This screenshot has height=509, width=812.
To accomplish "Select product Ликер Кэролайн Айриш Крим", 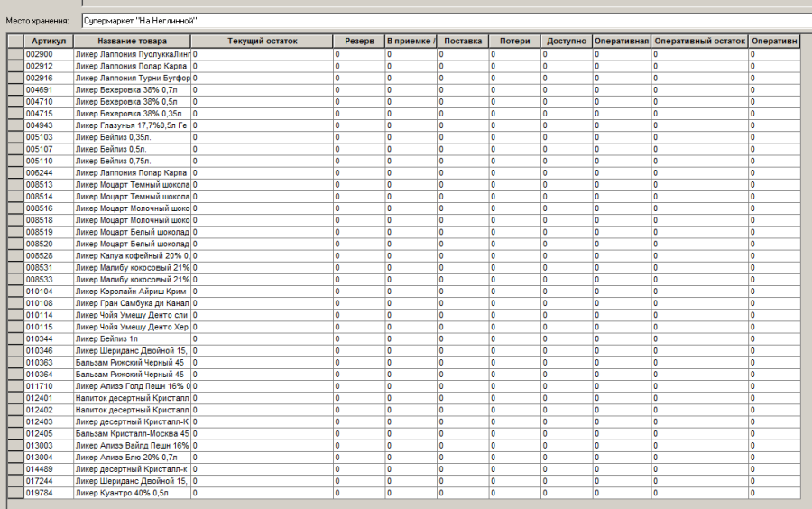I will tap(132, 291).
